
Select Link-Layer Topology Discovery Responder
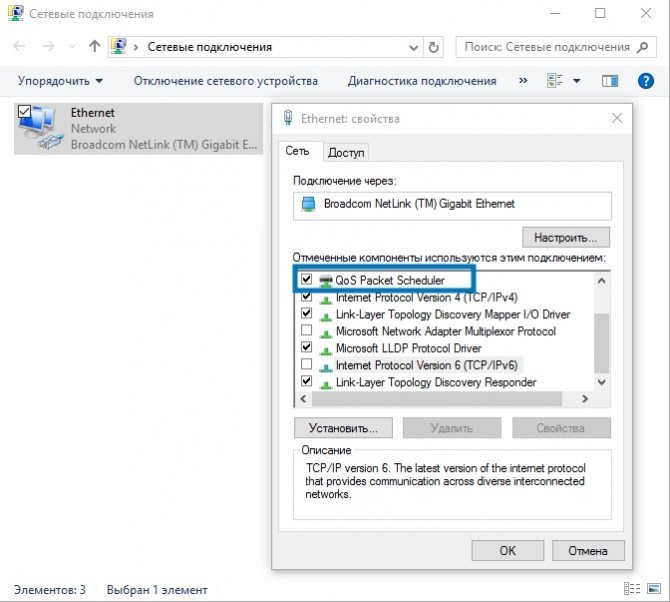436,382
